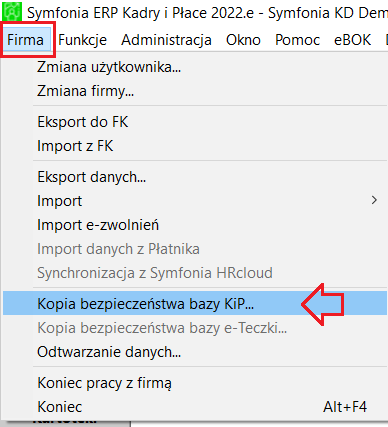Screen dimensions: 388x427
Task: Open the Import submenu entry
Action: 195,201
